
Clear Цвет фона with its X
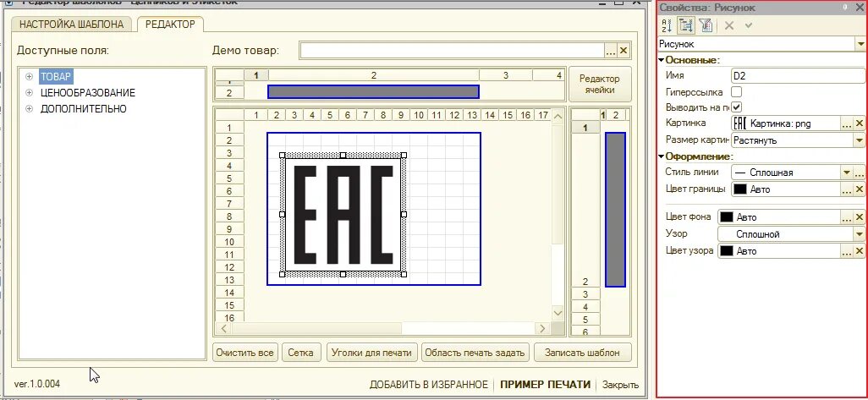860,217
